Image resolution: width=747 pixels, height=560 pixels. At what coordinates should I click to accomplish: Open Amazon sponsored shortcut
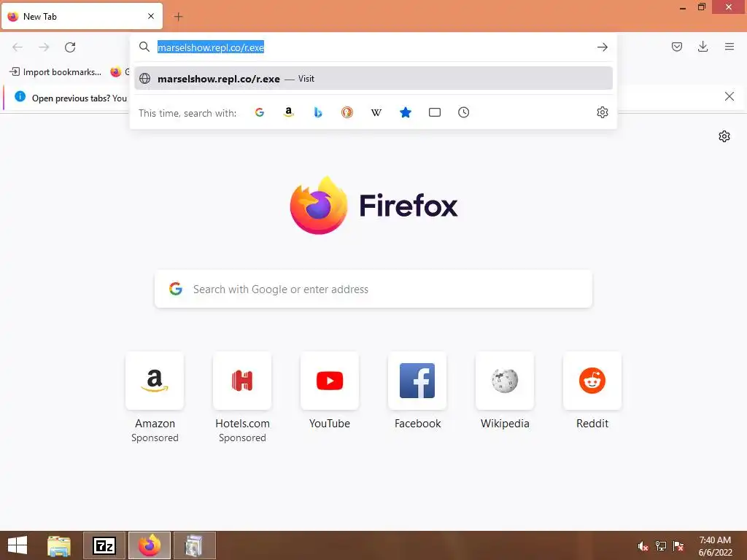155,381
